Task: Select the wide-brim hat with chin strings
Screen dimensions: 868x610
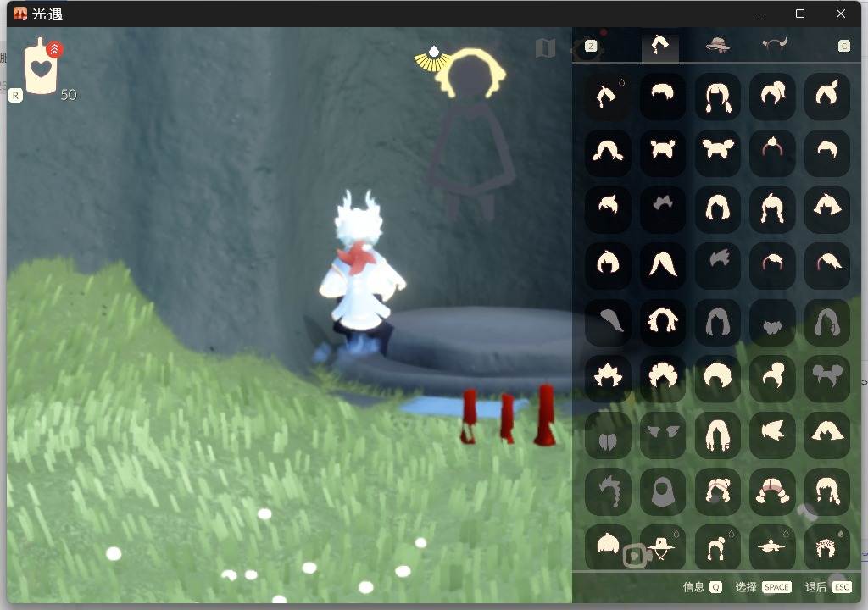Action: coord(663,547)
